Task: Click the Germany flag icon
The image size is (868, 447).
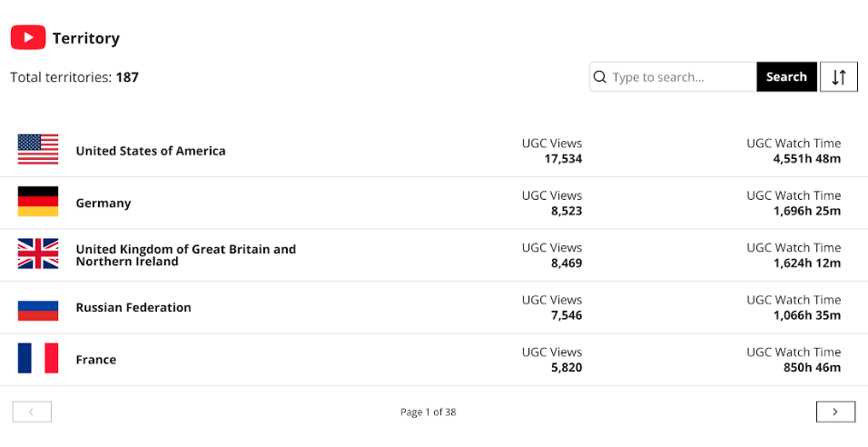Action: (38, 202)
